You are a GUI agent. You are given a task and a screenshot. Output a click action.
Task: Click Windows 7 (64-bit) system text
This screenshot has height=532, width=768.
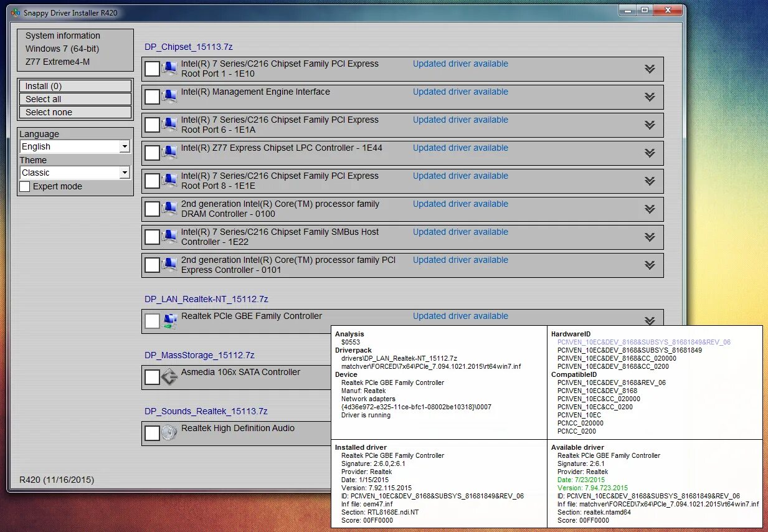(62, 49)
